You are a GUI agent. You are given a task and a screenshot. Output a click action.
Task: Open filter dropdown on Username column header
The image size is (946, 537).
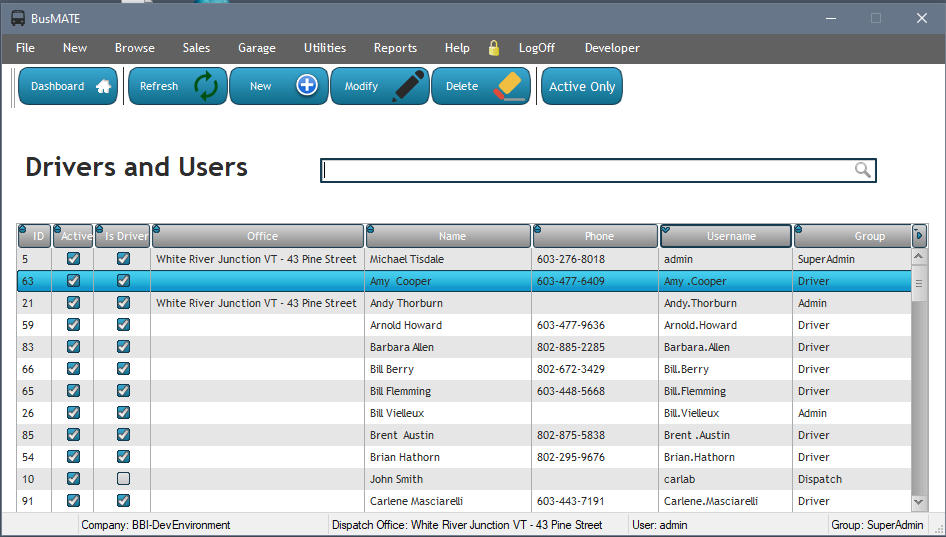[667, 229]
